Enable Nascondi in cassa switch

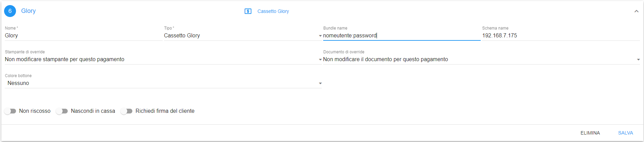(x=62, y=111)
